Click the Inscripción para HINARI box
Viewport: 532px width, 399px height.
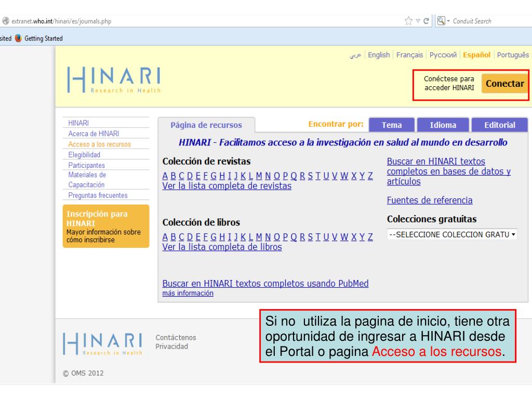(106, 226)
